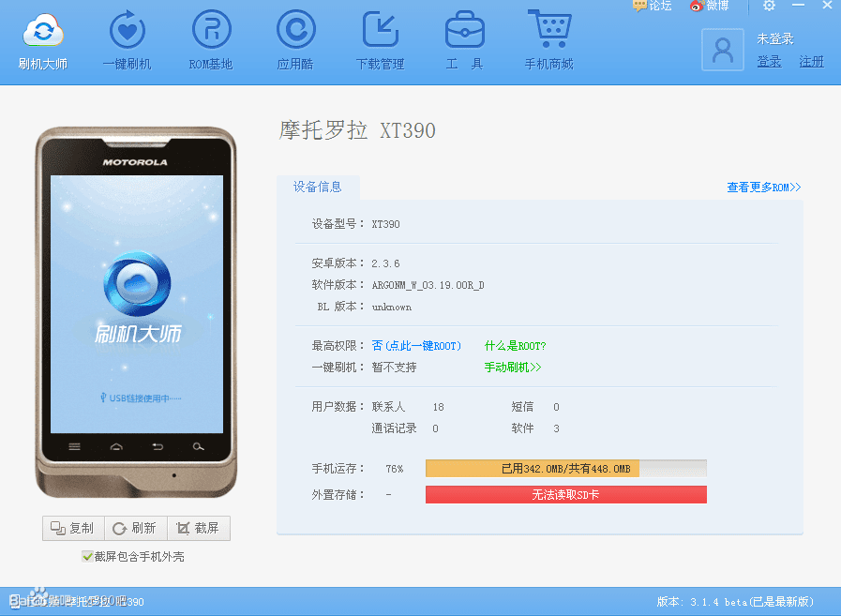Screen dimensions: 841x616
Task: Click 否(点此一键ROOT) link
Action: click(416, 346)
